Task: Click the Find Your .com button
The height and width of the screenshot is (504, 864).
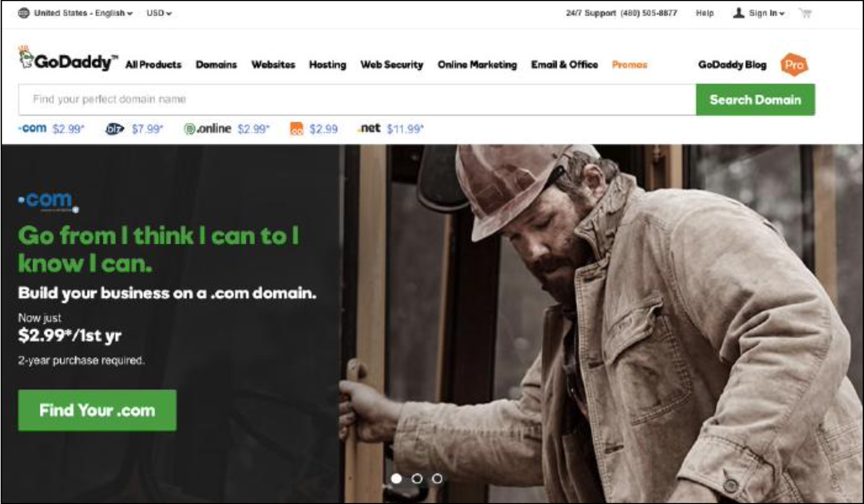Action: (97, 410)
